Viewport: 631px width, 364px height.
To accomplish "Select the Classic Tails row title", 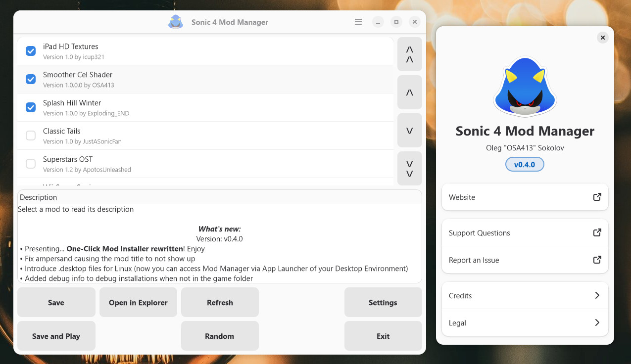I will point(61,131).
